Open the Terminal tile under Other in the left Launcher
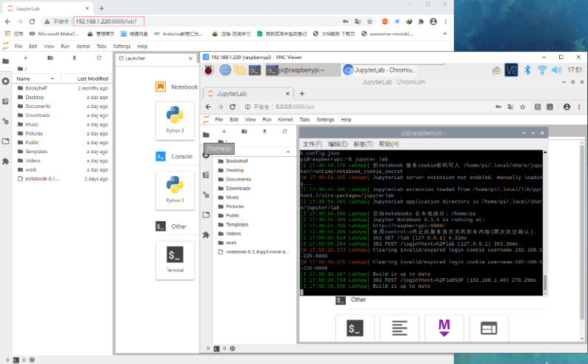The image size is (588, 364). [175, 260]
